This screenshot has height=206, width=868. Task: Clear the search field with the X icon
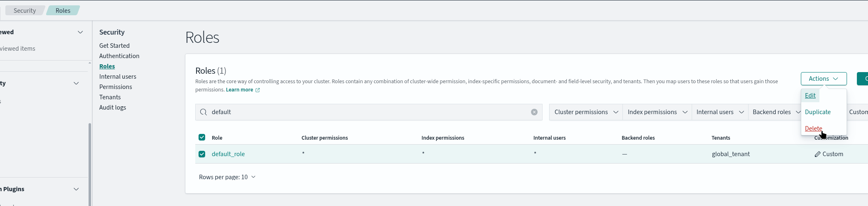point(534,112)
